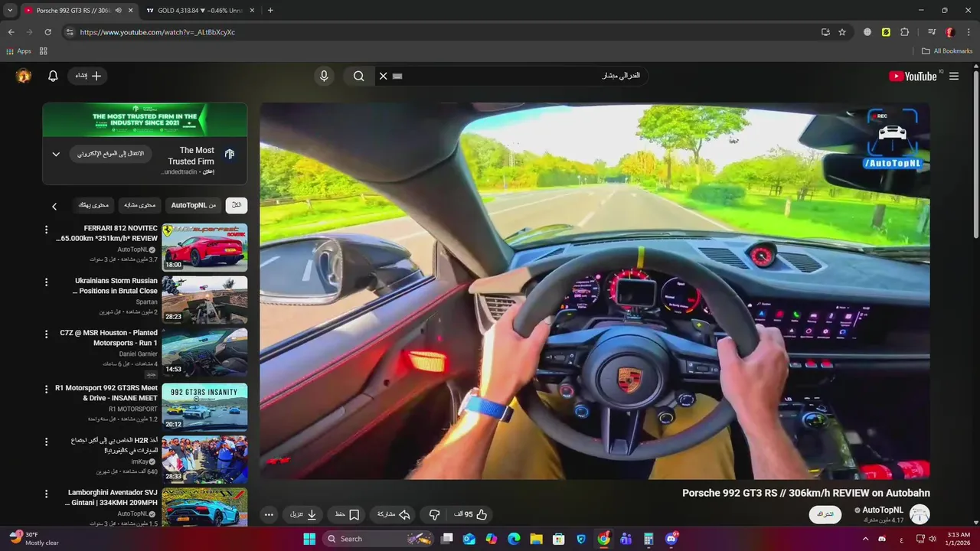Open options for C7Z MSR Houston video
980x551 pixels.
click(46, 334)
